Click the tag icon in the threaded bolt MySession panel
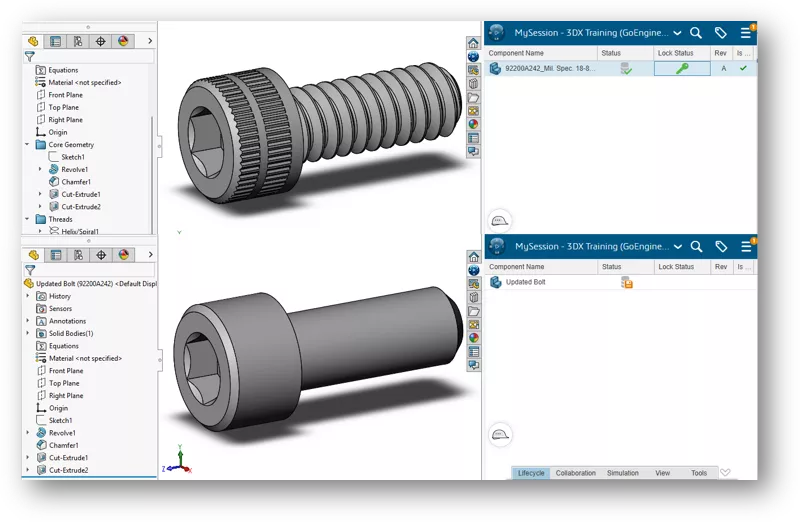 (x=720, y=33)
